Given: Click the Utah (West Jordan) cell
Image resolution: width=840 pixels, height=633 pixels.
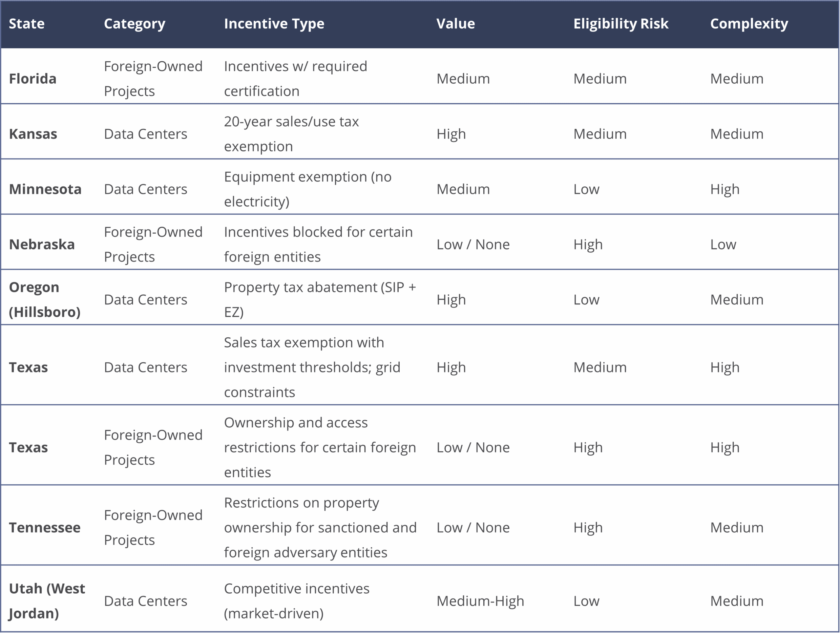Looking at the screenshot, I should tap(47, 601).
